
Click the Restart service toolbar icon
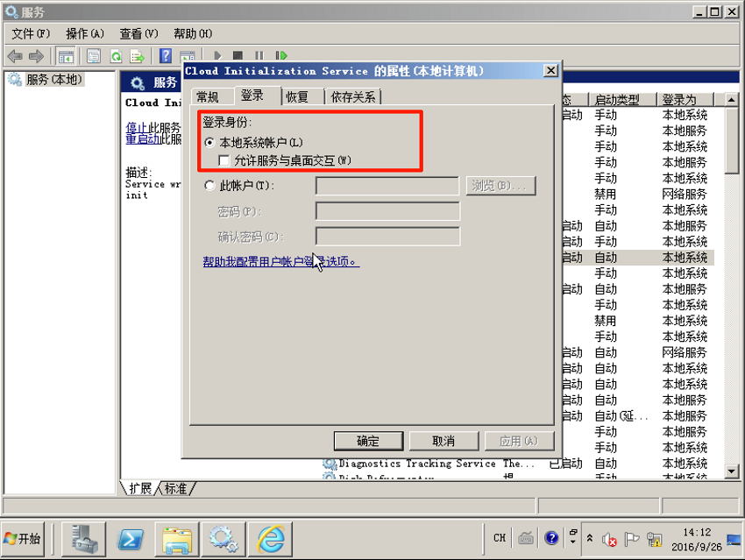280,55
